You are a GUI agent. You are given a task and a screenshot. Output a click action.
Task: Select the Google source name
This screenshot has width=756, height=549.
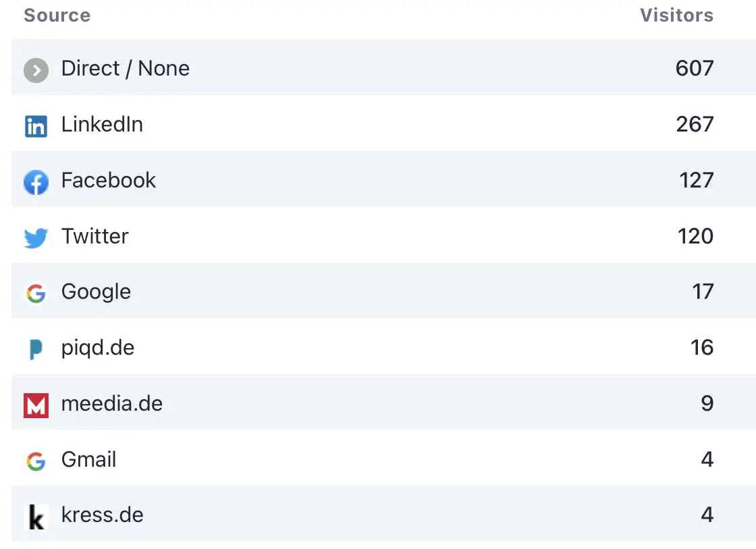96,292
